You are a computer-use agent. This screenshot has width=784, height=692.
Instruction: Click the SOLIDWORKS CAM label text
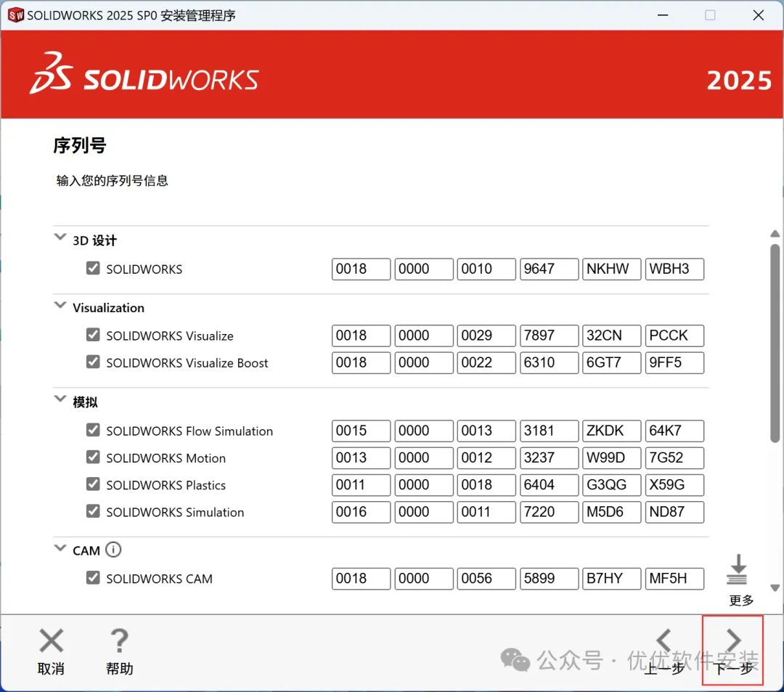[x=159, y=579]
